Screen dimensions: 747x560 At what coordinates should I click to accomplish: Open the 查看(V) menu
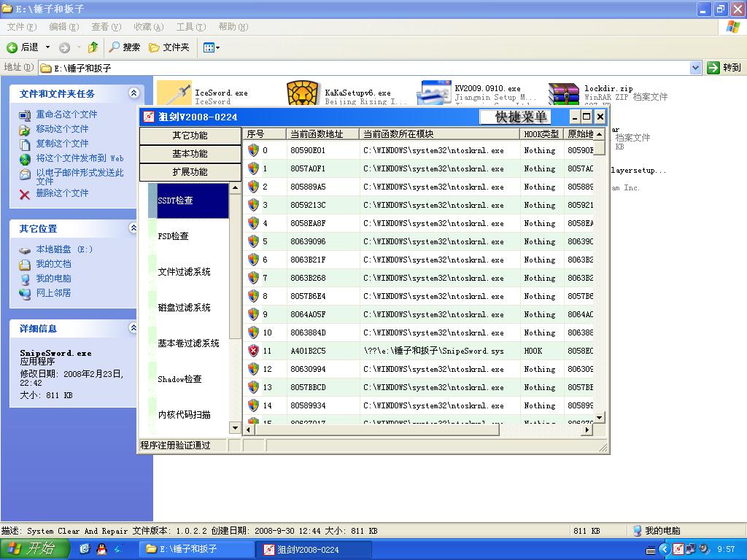click(x=106, y=27)
